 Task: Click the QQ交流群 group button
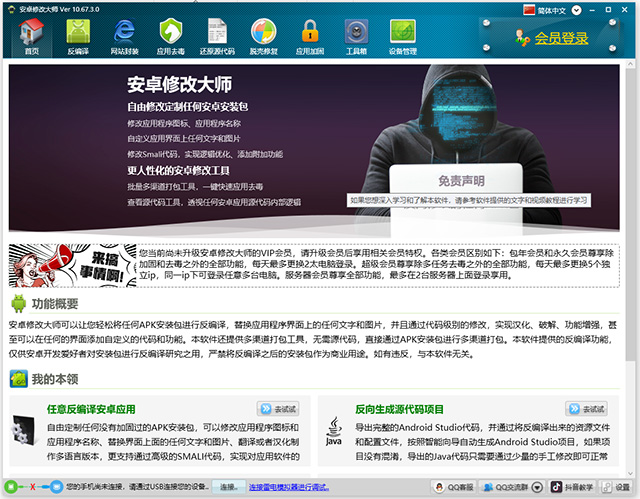505,487
